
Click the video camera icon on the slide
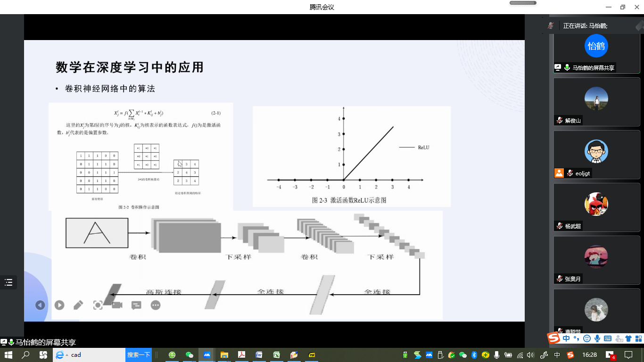pyautogui.click(x=117, y=305)
